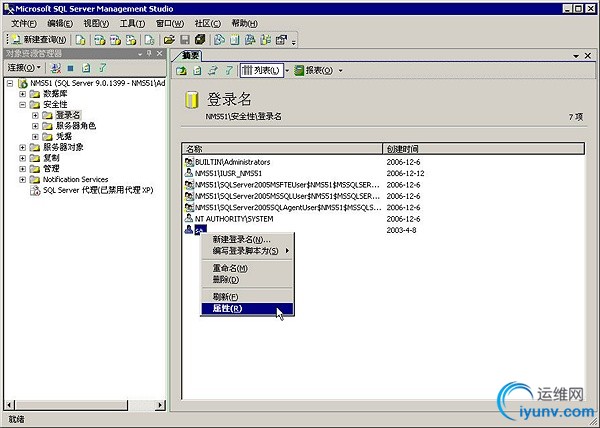
Task: Open the 文件(F) menu
Action: pyautogui.click(x=24, y=23)
